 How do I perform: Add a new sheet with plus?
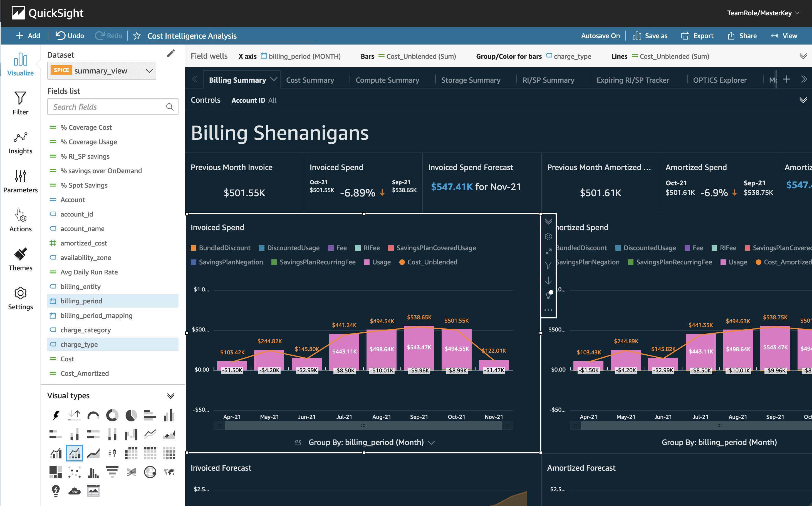coord(786,79)
